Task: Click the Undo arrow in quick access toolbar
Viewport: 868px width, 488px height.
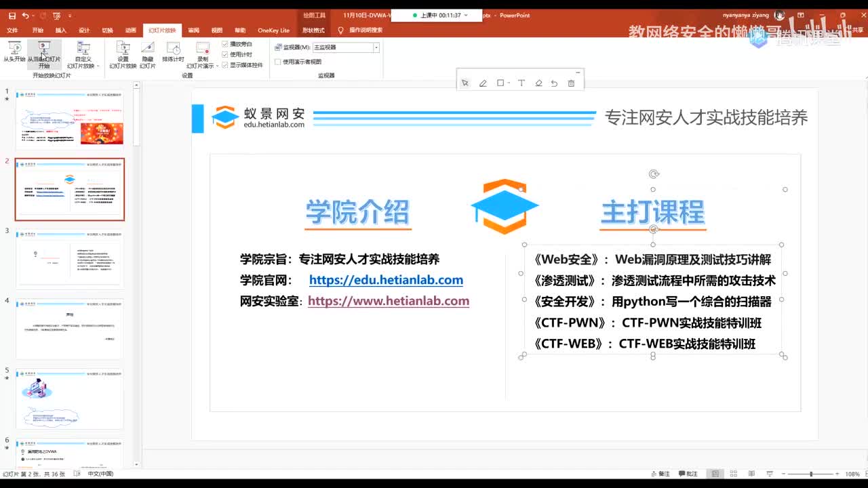Action: (25, 16)
